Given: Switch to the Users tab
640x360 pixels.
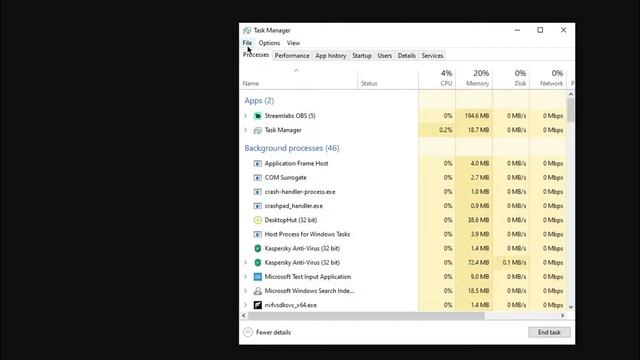Looking at the screenshot, I should [x=384, y=56].
